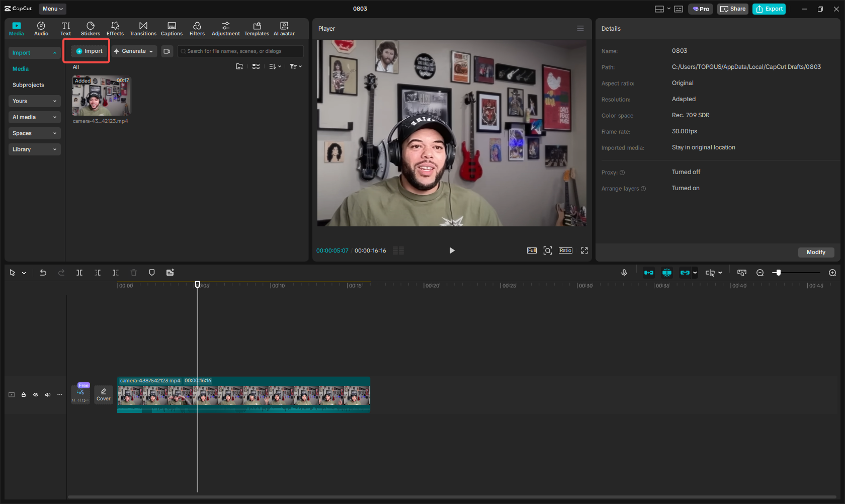Hide the video track with the eye icon
845x504 pixels.
35,395
